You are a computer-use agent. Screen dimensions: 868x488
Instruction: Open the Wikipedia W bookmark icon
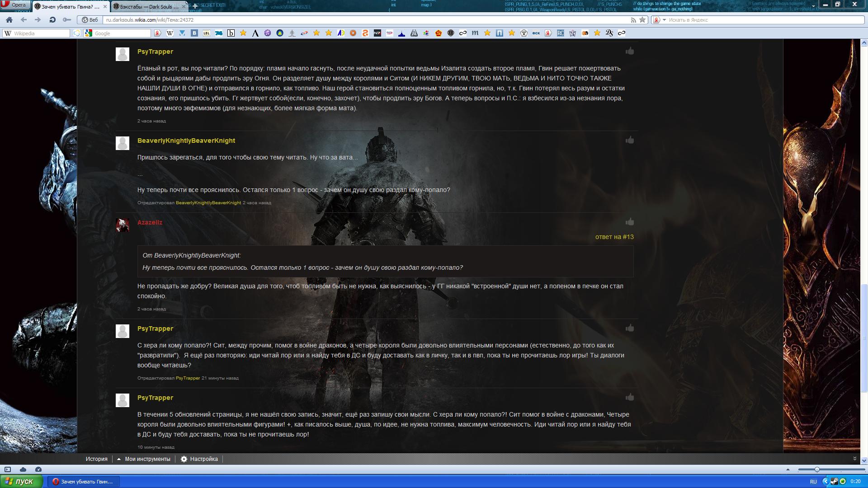point(170,33)
